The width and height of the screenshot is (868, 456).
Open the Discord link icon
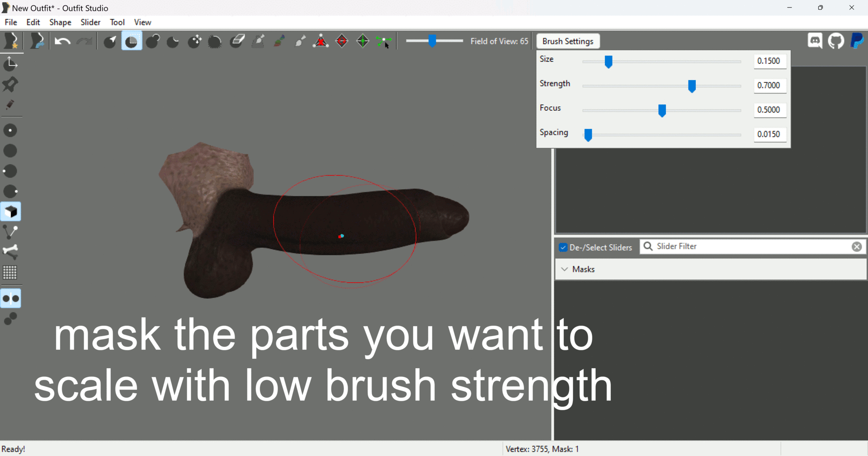[815, 41]
